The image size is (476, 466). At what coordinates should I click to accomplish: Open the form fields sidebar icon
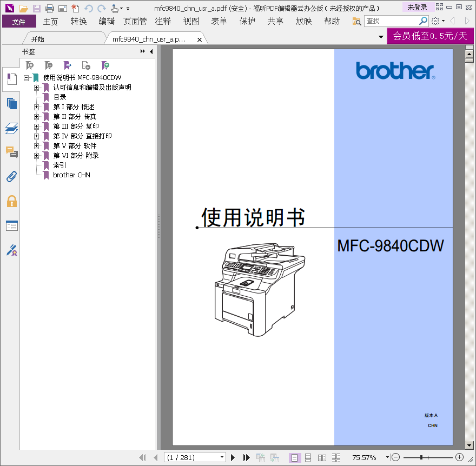pos(11,225)
